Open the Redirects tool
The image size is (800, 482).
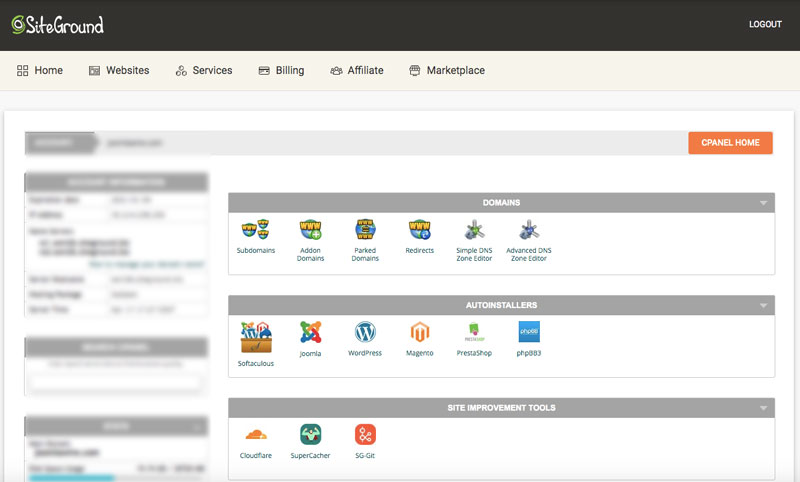(419, 236)
